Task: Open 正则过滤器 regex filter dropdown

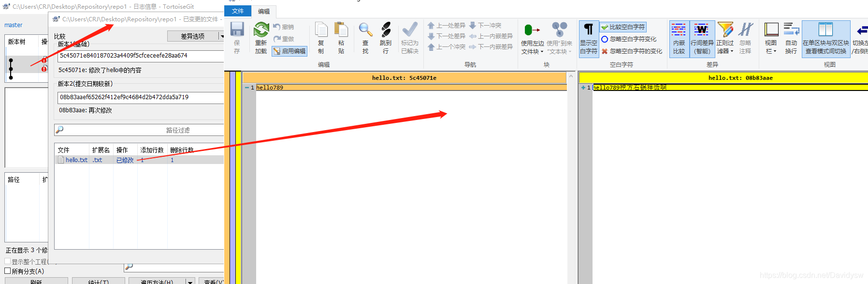Action: click(x=725, y=39)
